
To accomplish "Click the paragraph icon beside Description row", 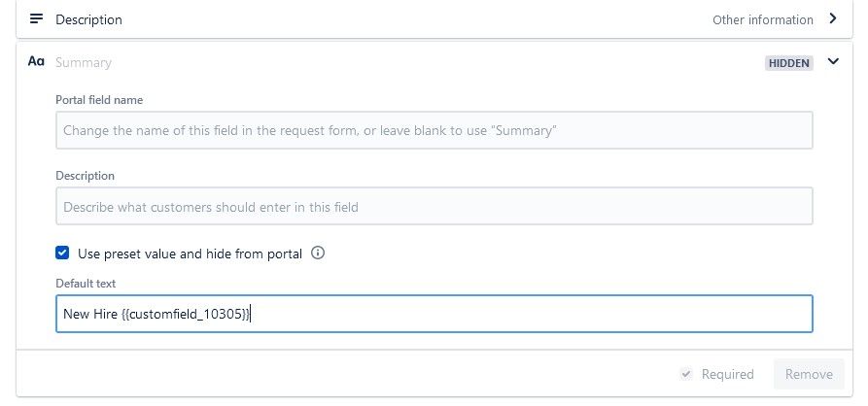I will [x=36, y=18].
